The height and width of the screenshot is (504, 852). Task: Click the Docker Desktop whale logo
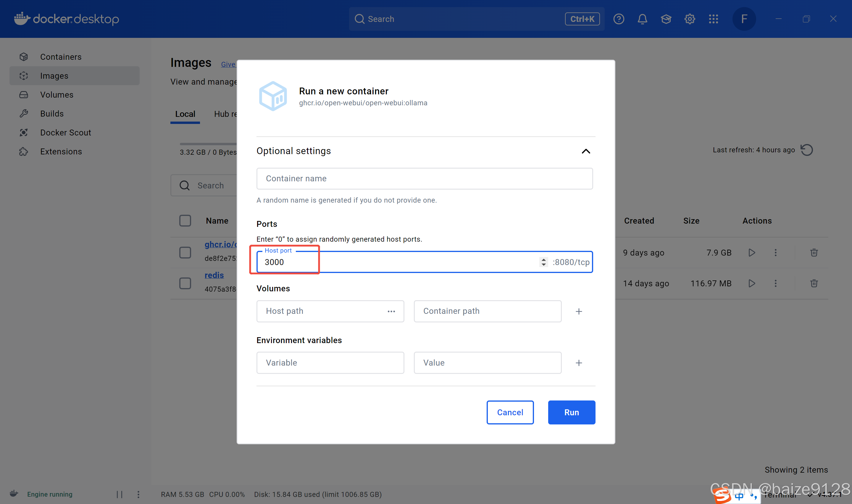(67, 19)
